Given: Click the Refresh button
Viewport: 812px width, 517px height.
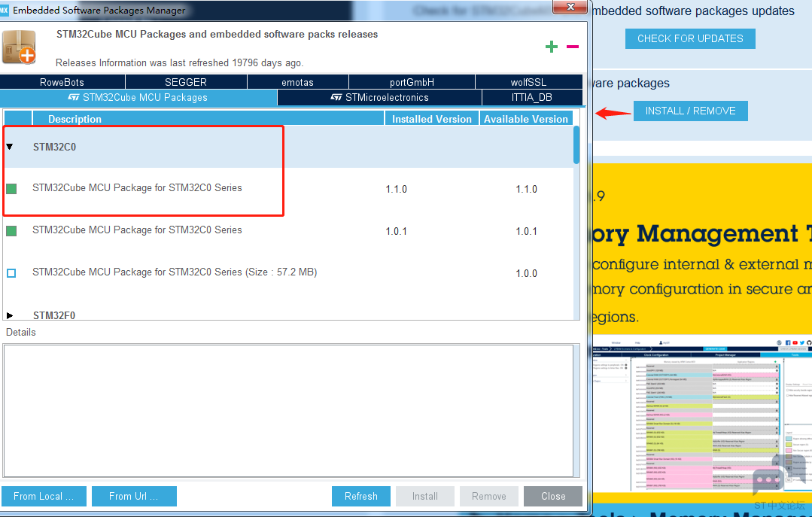Looking at the screenshot, I should (361, 496).
